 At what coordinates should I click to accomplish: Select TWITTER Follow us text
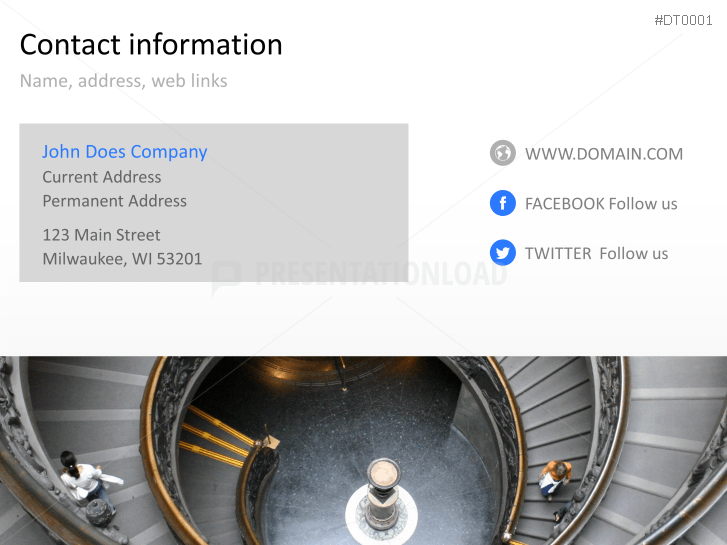click(x=596, y=254)
